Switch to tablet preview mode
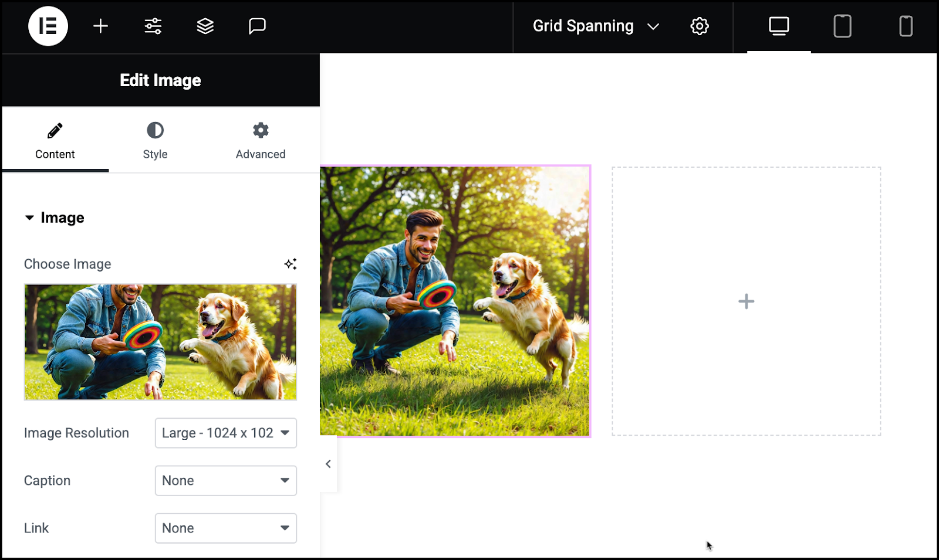This screenshot has height=560, width=939. [842, 26]
